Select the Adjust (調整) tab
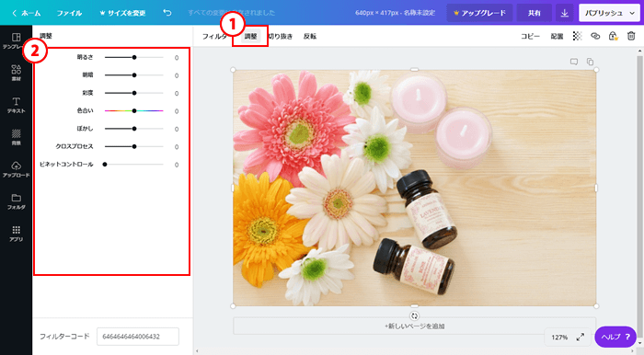The width and height of the screenshot is (644, 355). pyautogui.click(x=250, y=36)
